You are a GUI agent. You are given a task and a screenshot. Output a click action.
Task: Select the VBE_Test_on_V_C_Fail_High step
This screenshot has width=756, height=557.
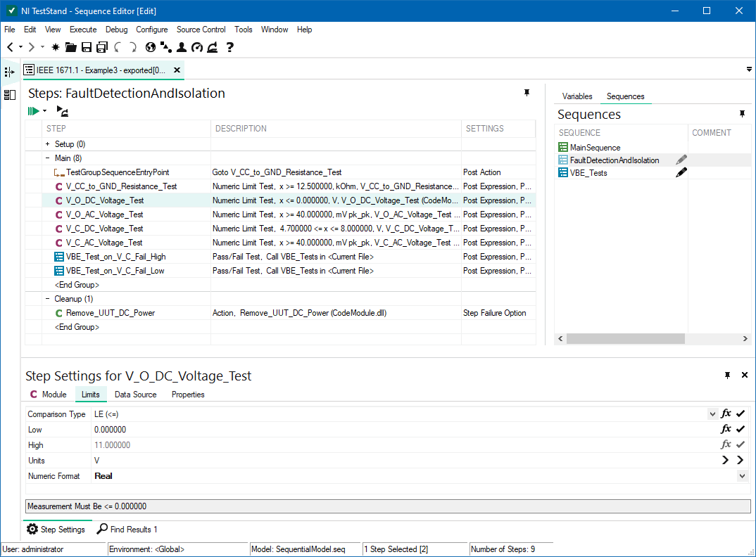(115, 257)
